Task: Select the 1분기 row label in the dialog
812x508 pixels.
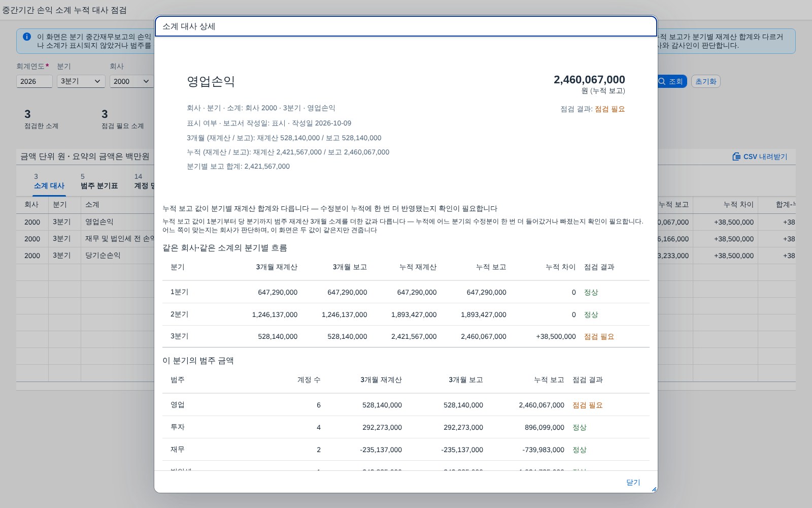Action: tap(179, 292)
